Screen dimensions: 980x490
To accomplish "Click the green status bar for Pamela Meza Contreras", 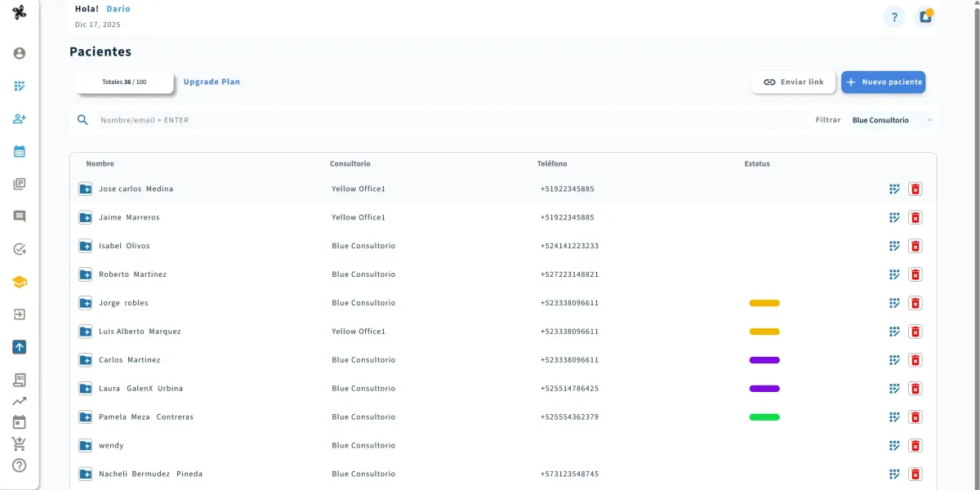I will tap(764, 416).
